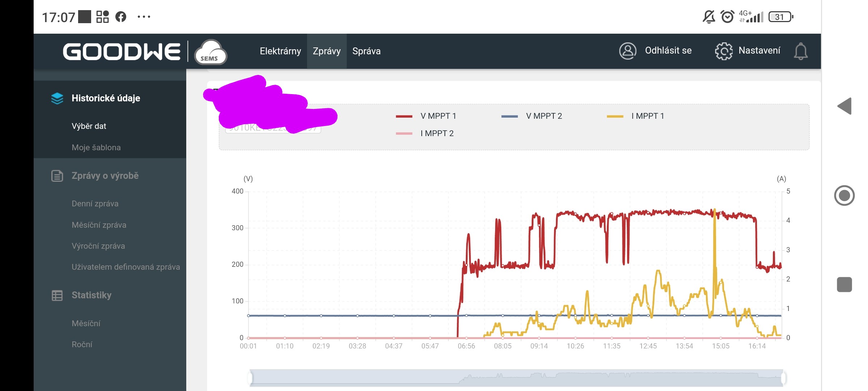Click the right handle of chart zoom slider
Viewport: 868px width, 391px height.
(x=783, y=378)
